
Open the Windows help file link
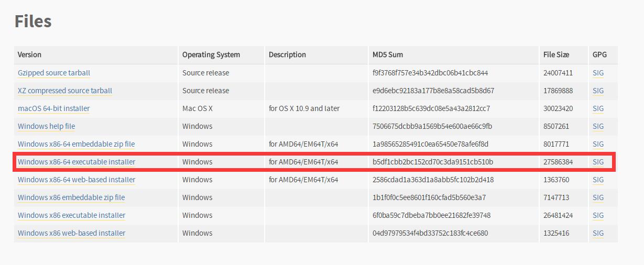pyautogui.click(x=47, y=126)
